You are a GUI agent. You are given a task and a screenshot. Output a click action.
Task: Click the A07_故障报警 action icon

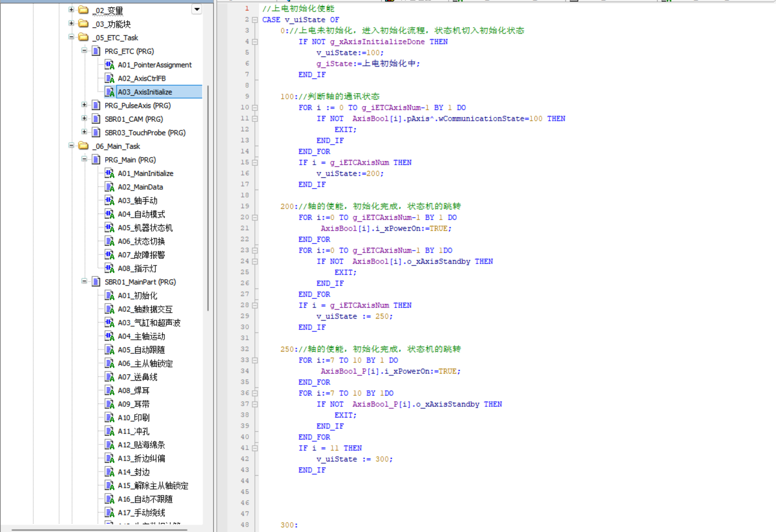109,255
